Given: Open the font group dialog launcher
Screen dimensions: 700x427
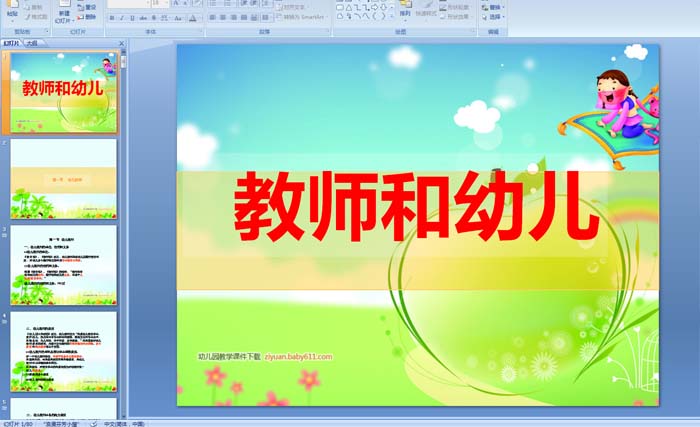Looking at the screenshot, I should (201, 31).
